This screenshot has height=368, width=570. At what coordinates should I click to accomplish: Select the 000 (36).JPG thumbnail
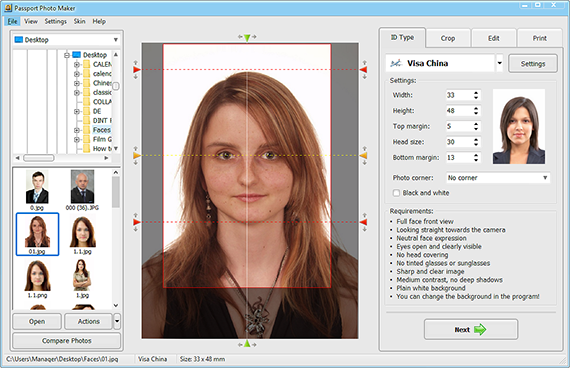point(82,190)
